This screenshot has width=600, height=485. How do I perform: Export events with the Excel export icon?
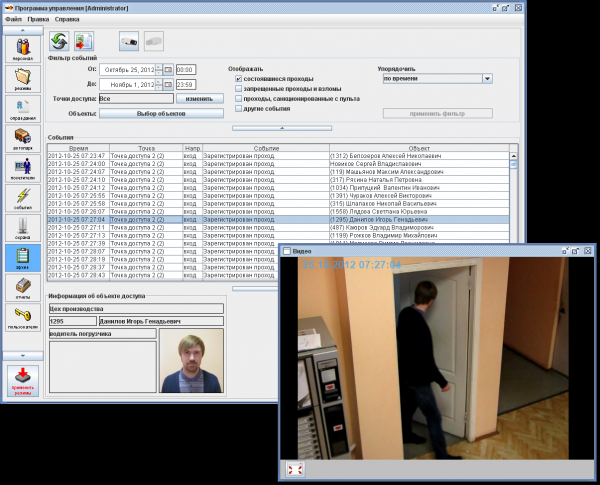84,41
